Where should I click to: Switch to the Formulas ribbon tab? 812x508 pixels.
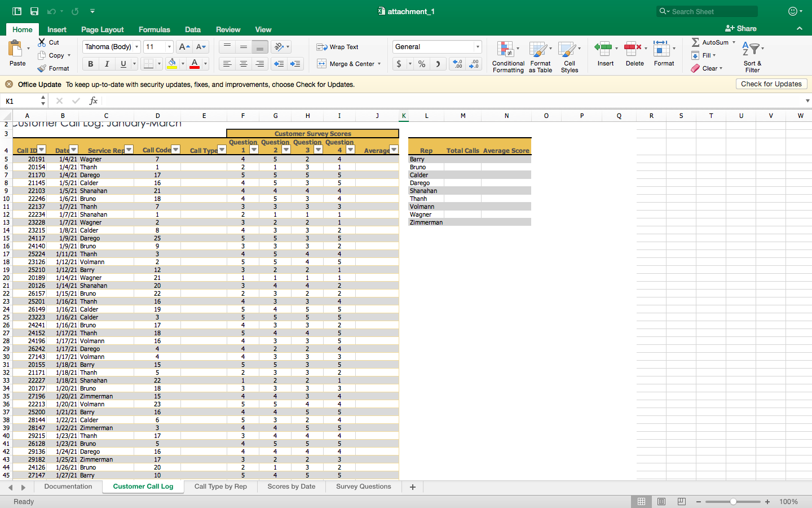pyautogui.click(x=154, y=29)
